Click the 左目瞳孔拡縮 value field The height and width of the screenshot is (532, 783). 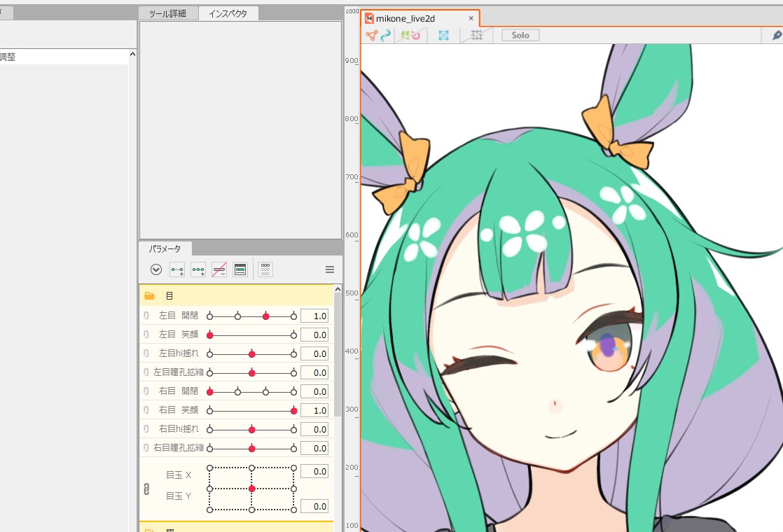tap(314, 373)
